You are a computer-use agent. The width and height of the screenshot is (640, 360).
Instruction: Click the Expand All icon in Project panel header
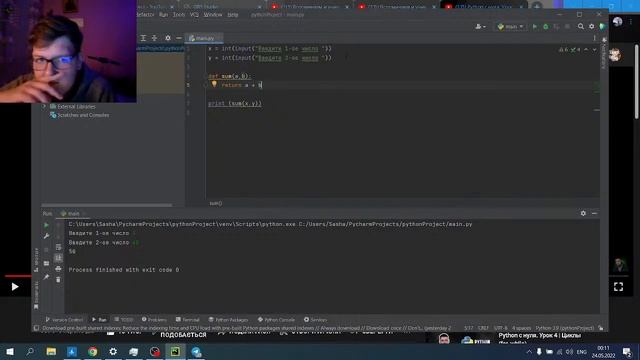point(143,38)
